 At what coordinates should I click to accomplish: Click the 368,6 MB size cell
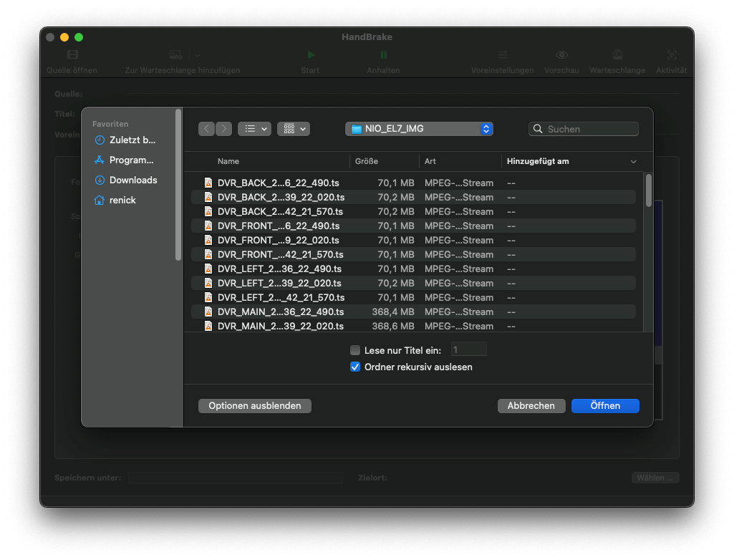click(x=392, y=326)
